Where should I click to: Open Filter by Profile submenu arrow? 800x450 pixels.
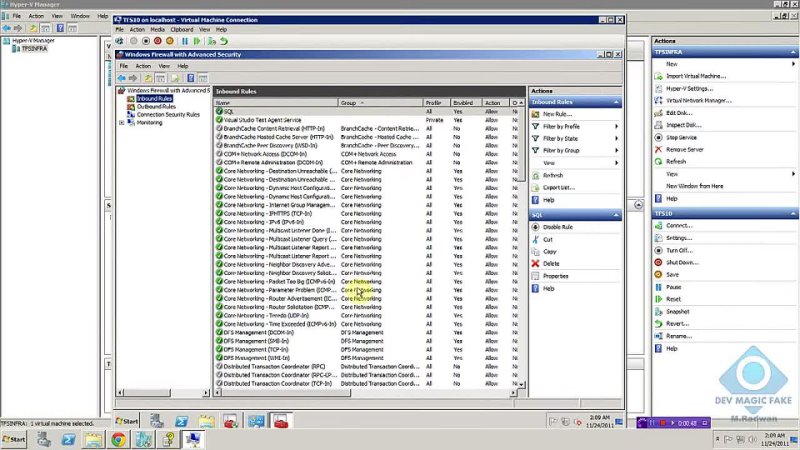click(x=616, y=127)
